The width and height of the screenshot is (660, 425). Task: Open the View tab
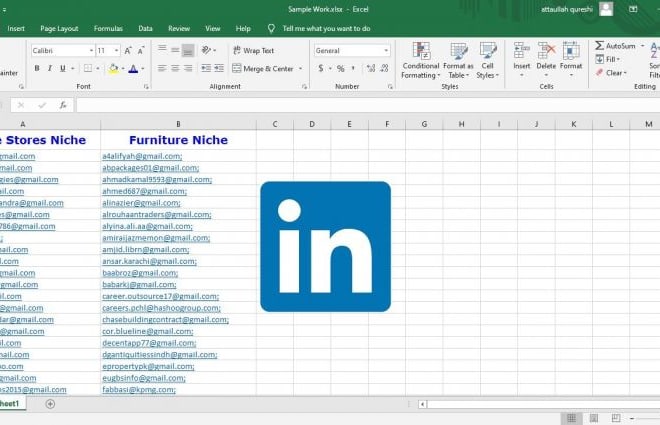pyautogui.click(x=213, y=29)
